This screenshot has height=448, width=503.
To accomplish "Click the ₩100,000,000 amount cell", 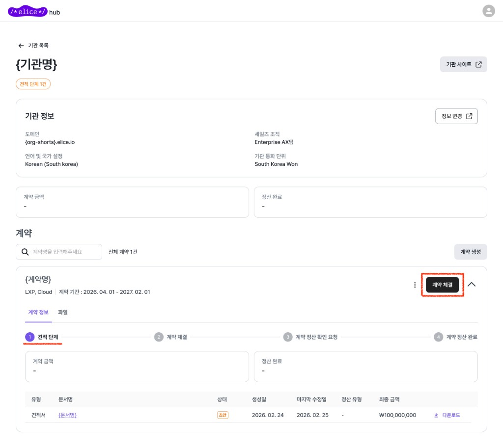I will coord(397,415).
